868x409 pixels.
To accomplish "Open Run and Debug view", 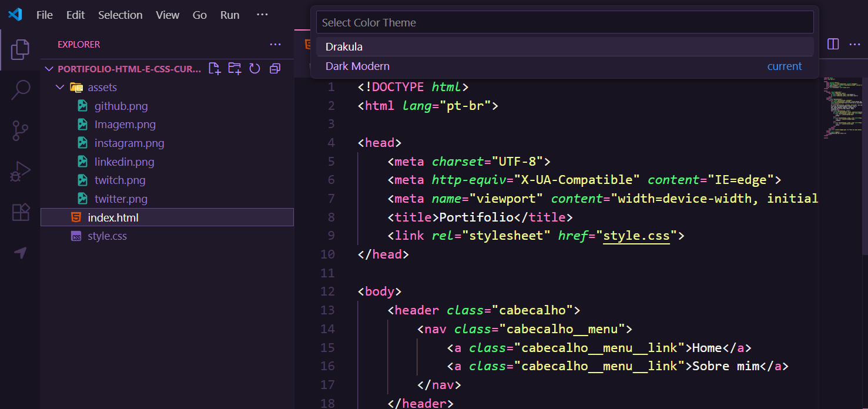I will tap(20, 172).
